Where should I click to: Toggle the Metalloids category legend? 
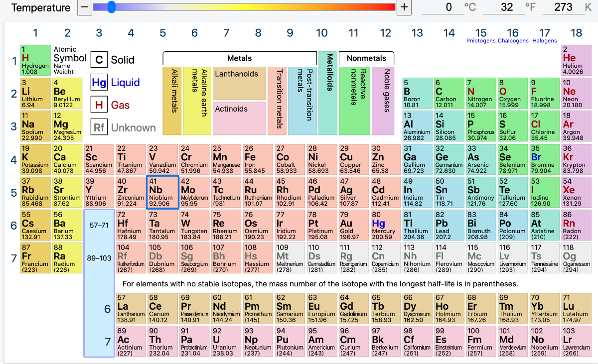pos(328,93)
